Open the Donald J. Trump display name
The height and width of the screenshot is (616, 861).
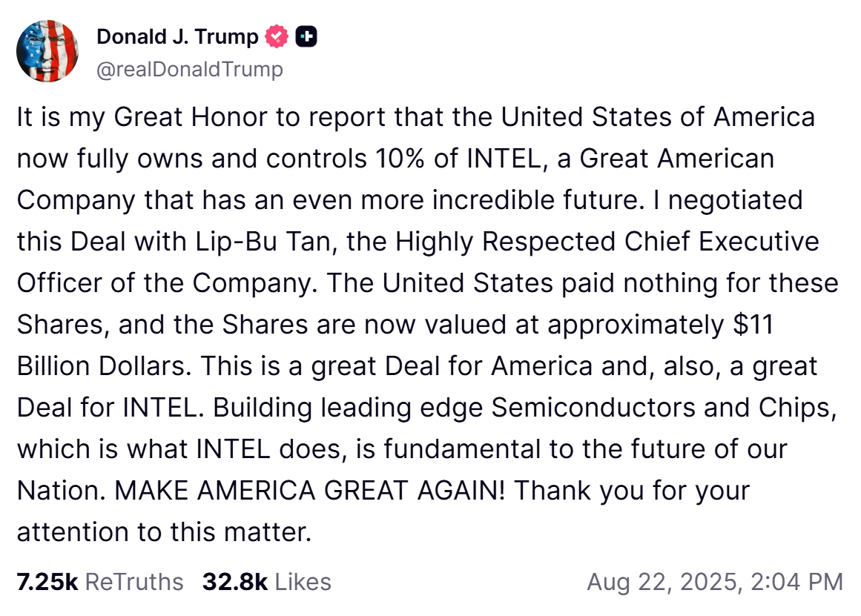(178, 36)
